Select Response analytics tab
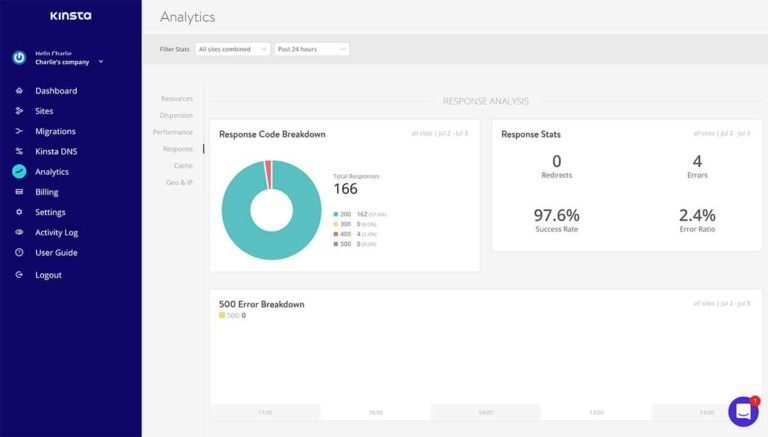This screenshot has width=768, height=437. tap(178, 148)
